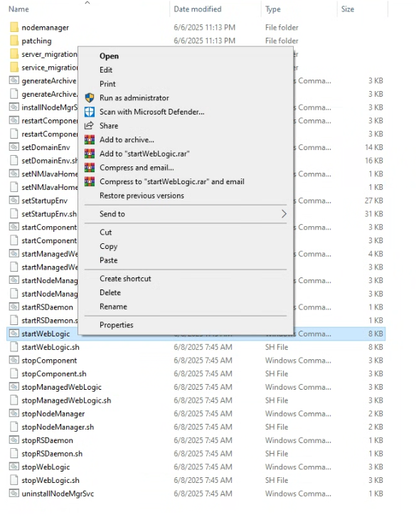416x532 pixels.
Task: Click the sort arrow above the Name column
Action: point(87,3)
